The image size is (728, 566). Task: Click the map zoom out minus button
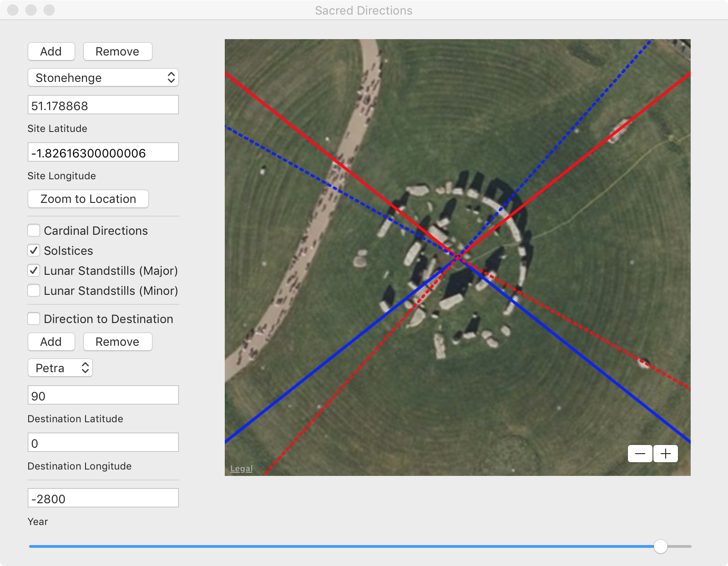coord(640,454)
